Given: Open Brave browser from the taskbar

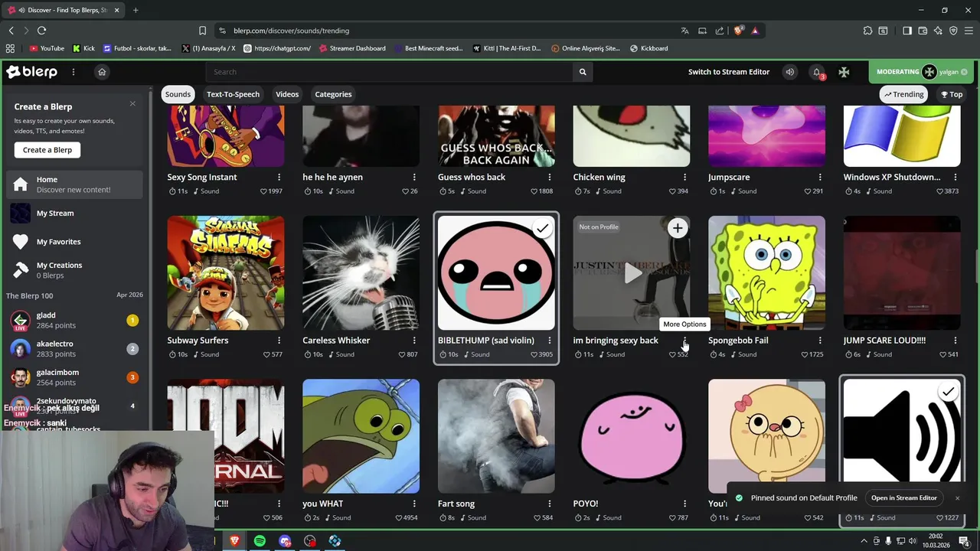Looking at the screenshot, I should click(x=234, y=541).
